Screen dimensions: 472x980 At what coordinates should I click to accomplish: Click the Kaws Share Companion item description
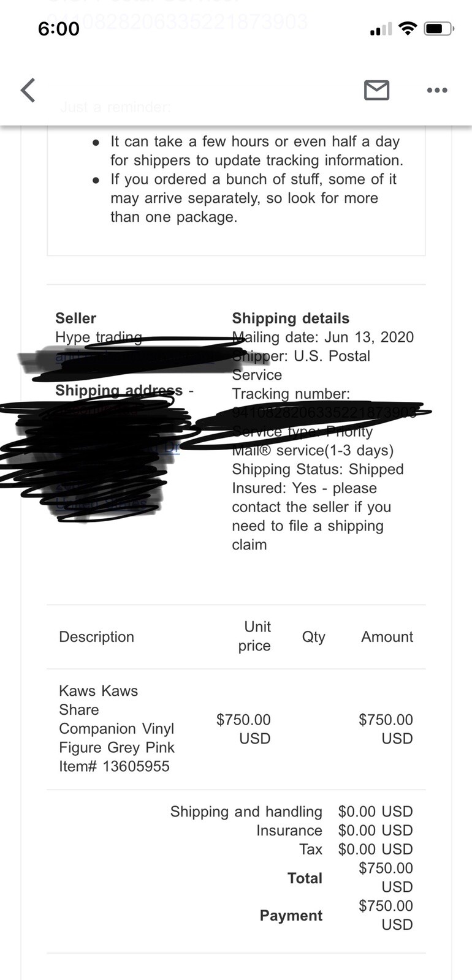(x=116, y=719)
